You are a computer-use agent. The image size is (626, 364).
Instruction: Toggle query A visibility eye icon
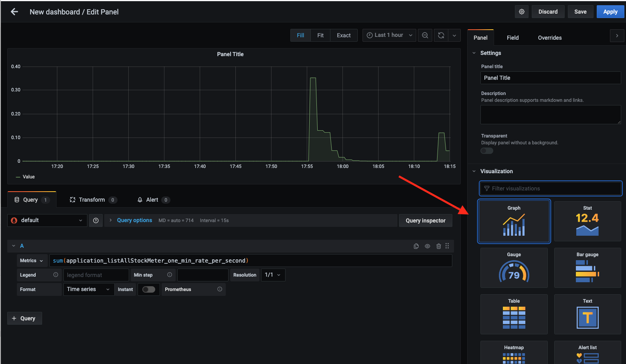tap(427, 246)
